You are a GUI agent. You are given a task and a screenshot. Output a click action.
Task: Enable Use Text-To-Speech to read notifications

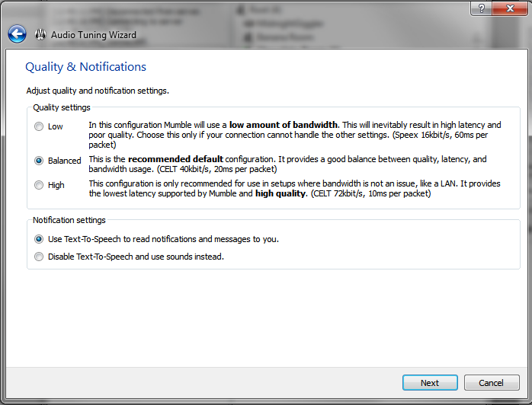[x=39, y=239]
